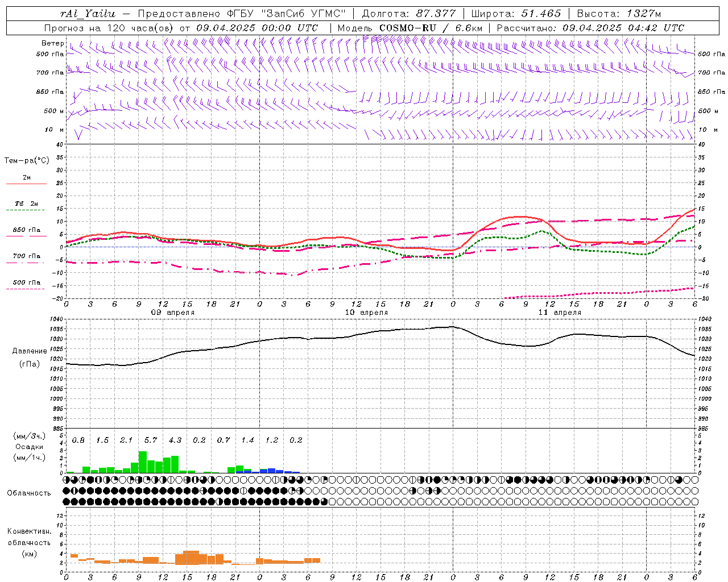Click the 09 апреля date label
Screen dimensions: 728x582
coord(172,313)
